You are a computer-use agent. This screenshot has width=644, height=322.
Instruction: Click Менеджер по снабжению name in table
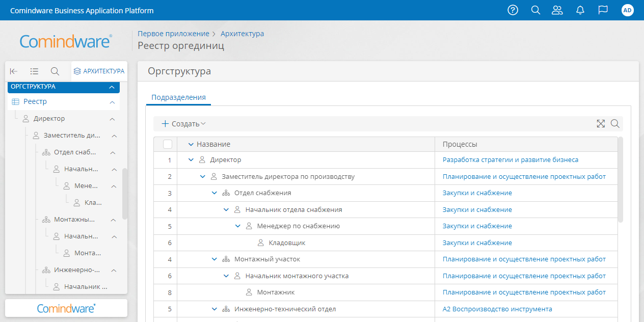[299, 226]
